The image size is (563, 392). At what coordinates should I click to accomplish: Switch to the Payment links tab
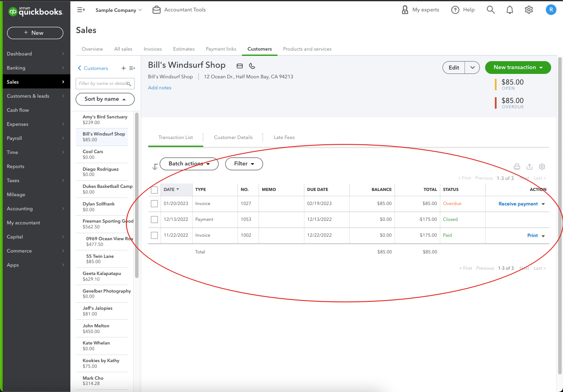221,49
